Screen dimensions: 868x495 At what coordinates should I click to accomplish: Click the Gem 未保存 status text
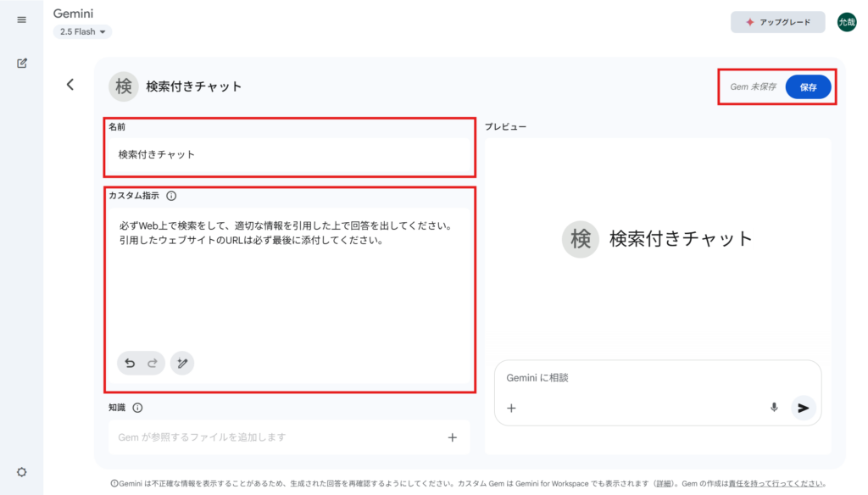[753, 87]
